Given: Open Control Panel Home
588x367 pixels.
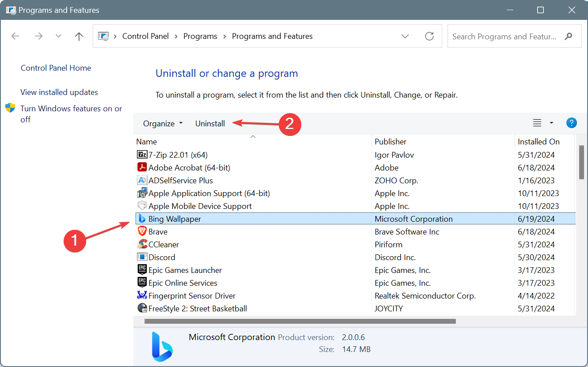Looking at the screenshot, I should (x=56, y=68).
